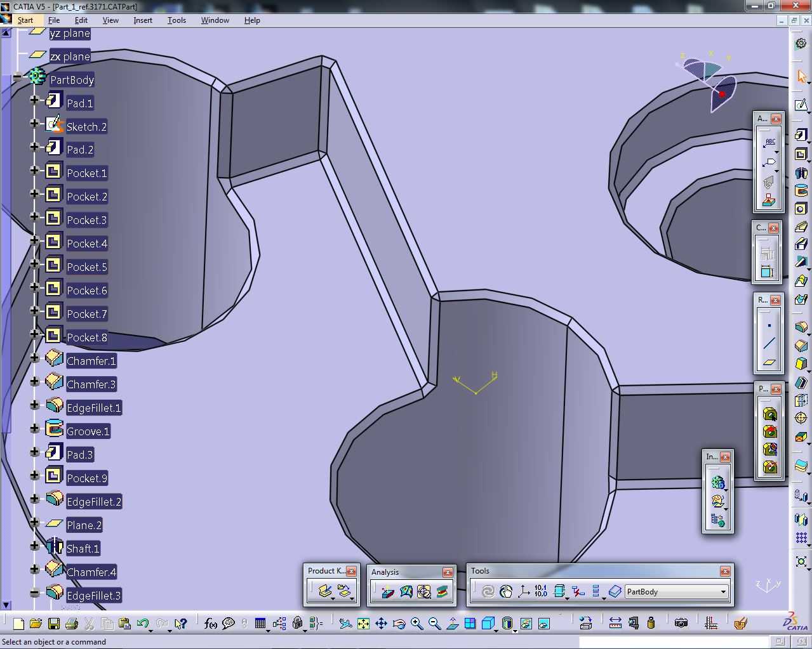Toggle Create Datum in Tools toolbar
Viewport: 812px width, 649px height.
(578, 591)
